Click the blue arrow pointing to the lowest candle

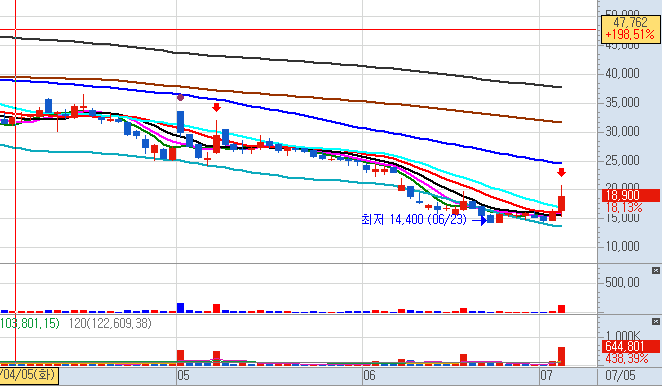point(479,220)
